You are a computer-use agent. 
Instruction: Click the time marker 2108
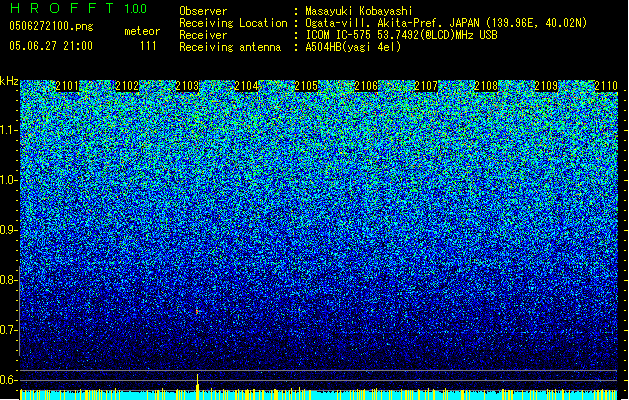(x=486, y=86)
